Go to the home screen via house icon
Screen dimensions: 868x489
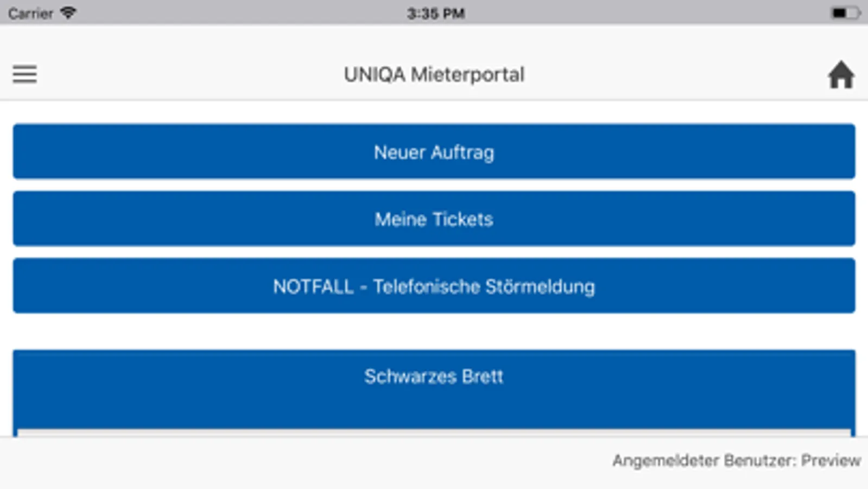click(841, 74)
